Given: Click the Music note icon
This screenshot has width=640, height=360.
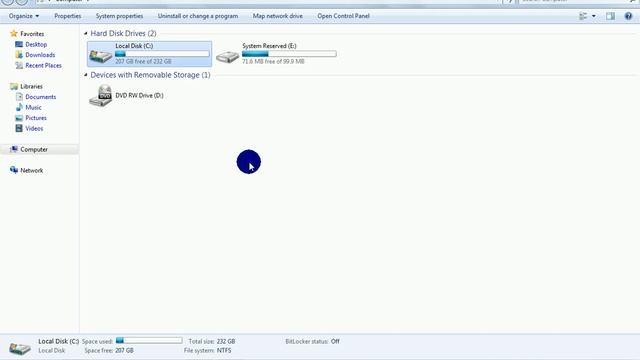Looking at the screenshot, I should pos(19,107).
